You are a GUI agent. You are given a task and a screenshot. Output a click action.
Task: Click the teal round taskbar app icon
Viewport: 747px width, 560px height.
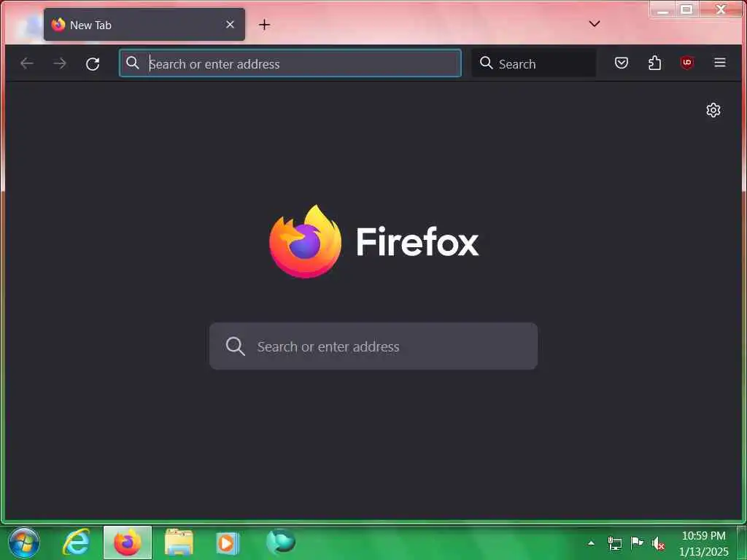click(x=281, y=542)
